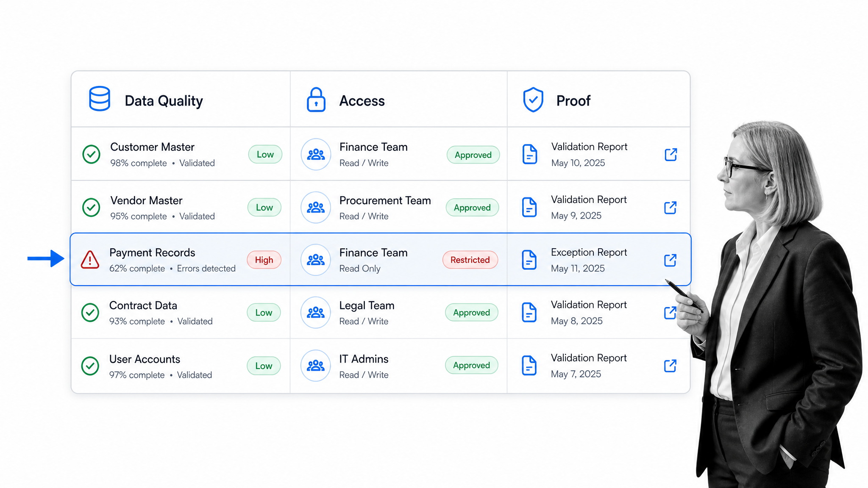The height and width of the screenshot is (488, 868).
Task: Click the '95% complete • Validated' text
Action: click(x=162, y=216)
